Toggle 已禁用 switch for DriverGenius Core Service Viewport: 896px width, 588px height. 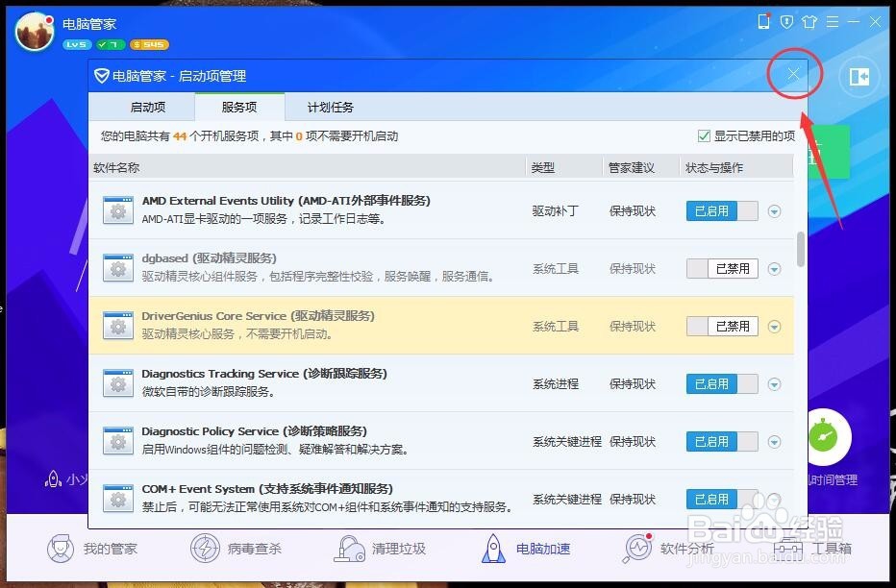click(x=722, y=326)
